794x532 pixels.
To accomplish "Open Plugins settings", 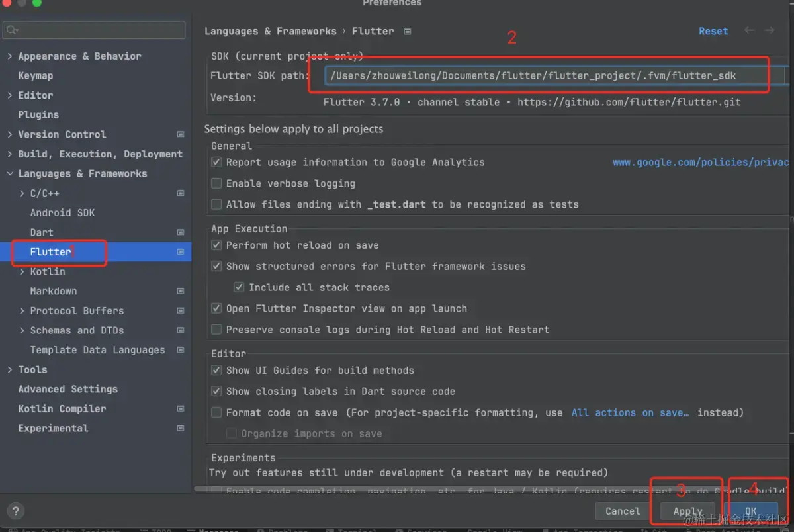I will (x=38, y=114).
